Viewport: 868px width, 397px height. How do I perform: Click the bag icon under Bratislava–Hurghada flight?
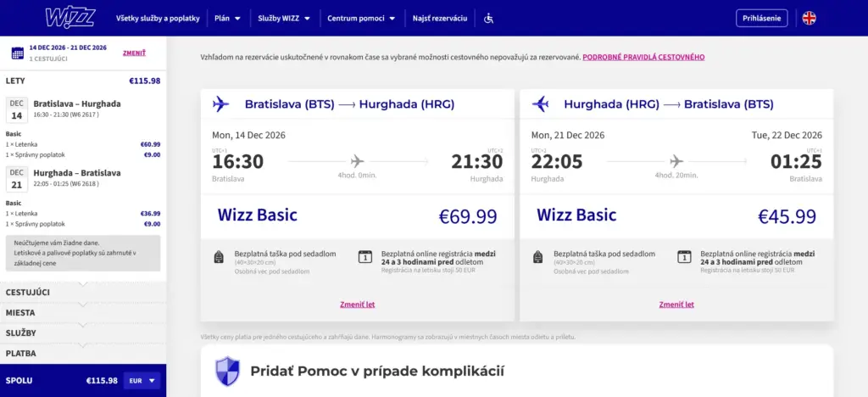click(x=219, y=257)
